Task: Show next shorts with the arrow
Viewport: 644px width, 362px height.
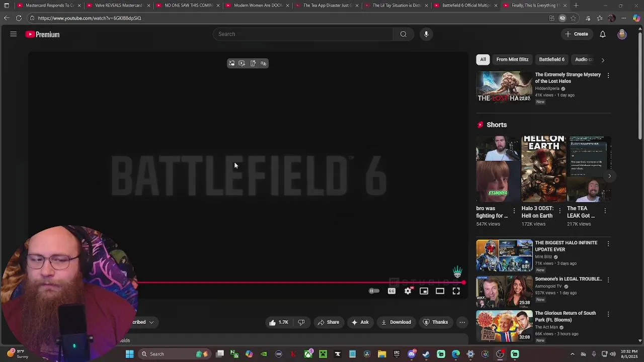Action: [x=609, y=176]
